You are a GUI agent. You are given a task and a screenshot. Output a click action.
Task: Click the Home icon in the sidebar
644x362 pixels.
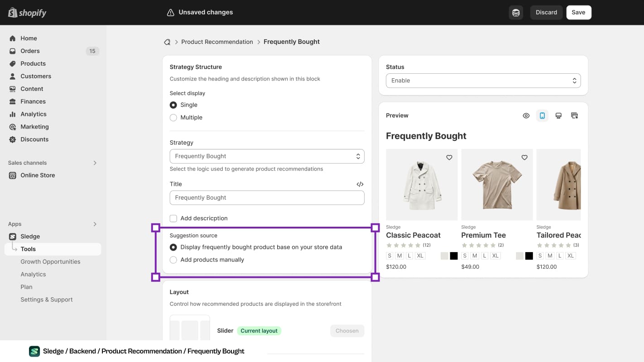[x=13, y=38]
